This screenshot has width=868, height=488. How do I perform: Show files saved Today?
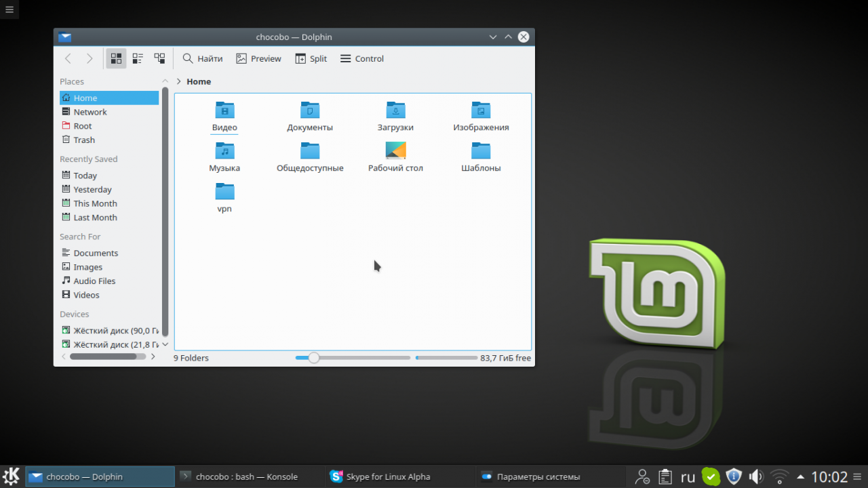click(109, 176)
